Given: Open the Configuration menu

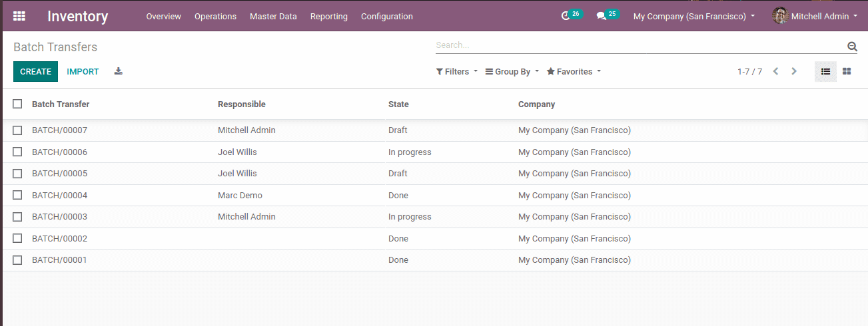Looking at the screenshot, I should pos(387,16).
